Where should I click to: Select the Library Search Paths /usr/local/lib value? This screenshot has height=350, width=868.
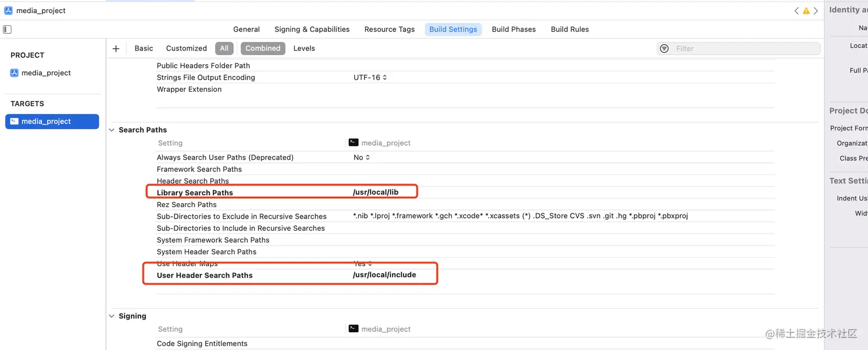[375, 193]
